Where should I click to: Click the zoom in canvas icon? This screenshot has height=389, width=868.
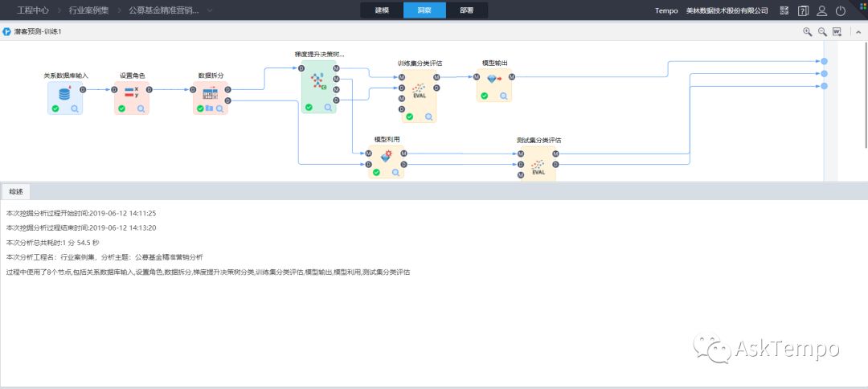click(x=808, y=32)
